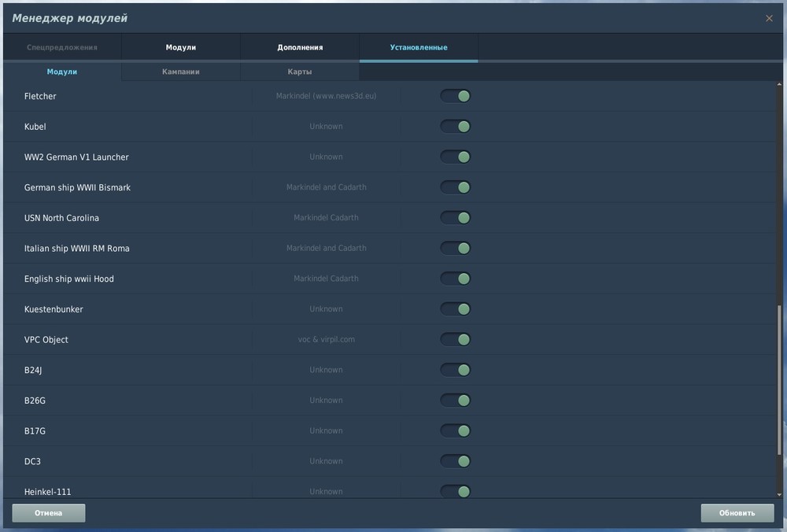This screenshot has width=787, height=532.
Task: Click the Отмена button
Action: [x=49, y=513]
